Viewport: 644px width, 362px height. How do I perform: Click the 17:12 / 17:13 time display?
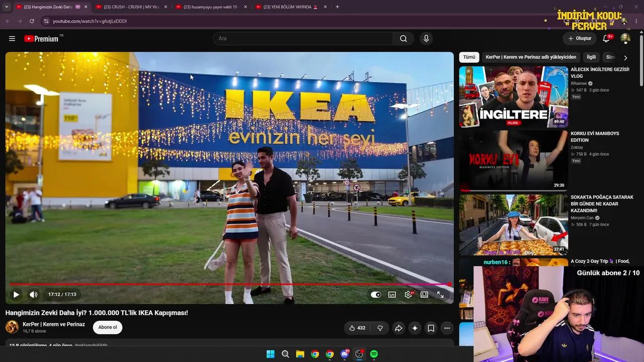tap(62, 295)
